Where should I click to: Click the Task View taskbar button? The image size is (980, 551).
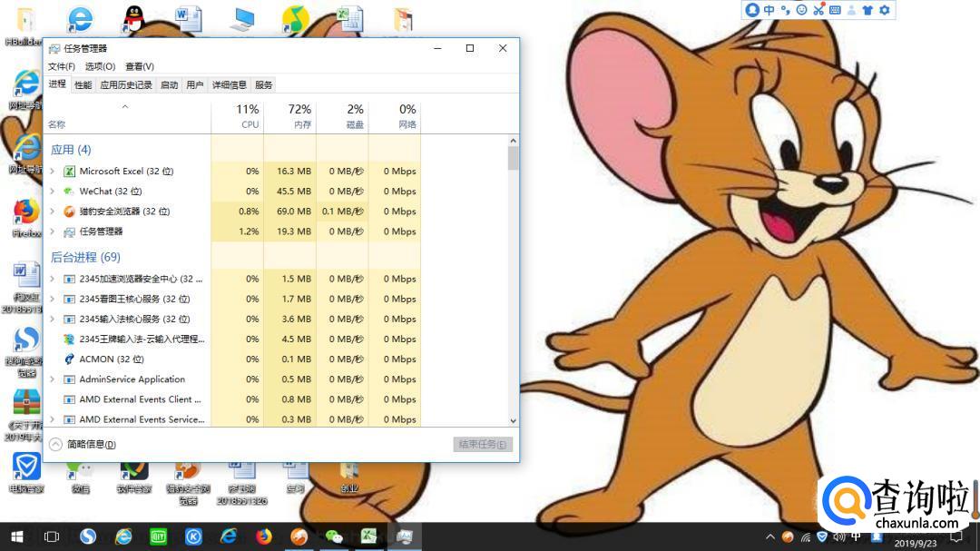click(x=52, y=536)
